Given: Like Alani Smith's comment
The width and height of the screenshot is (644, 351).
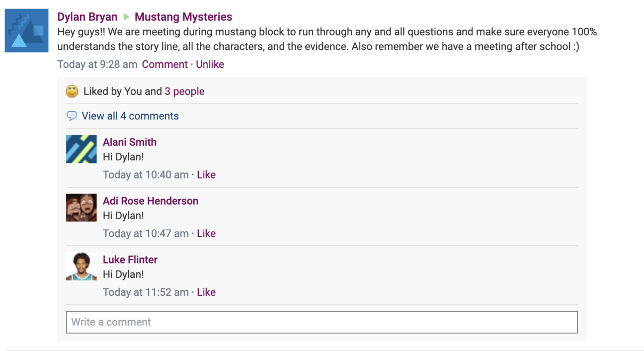Looking at the screenshot, I should (x=206, y=175).
